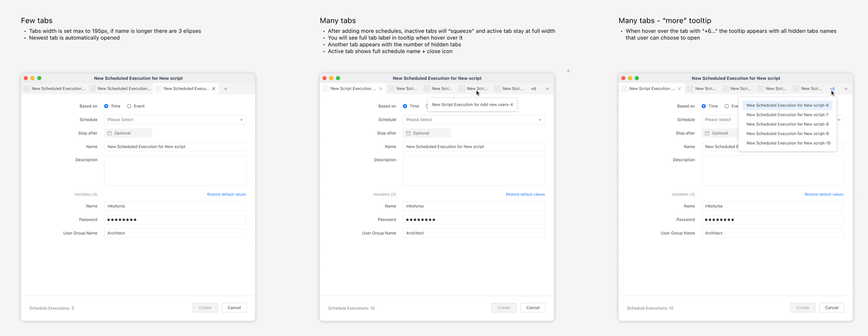
Task: Click the Schedule chevron arrow in the Few tabs window
Action: click(x=241, y=120)
